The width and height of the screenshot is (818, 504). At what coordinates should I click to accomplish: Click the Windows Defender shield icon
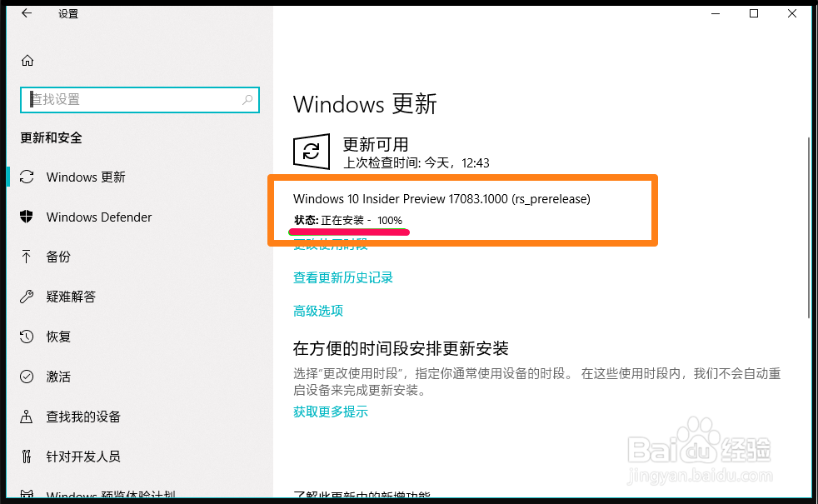tap(27, 217)
